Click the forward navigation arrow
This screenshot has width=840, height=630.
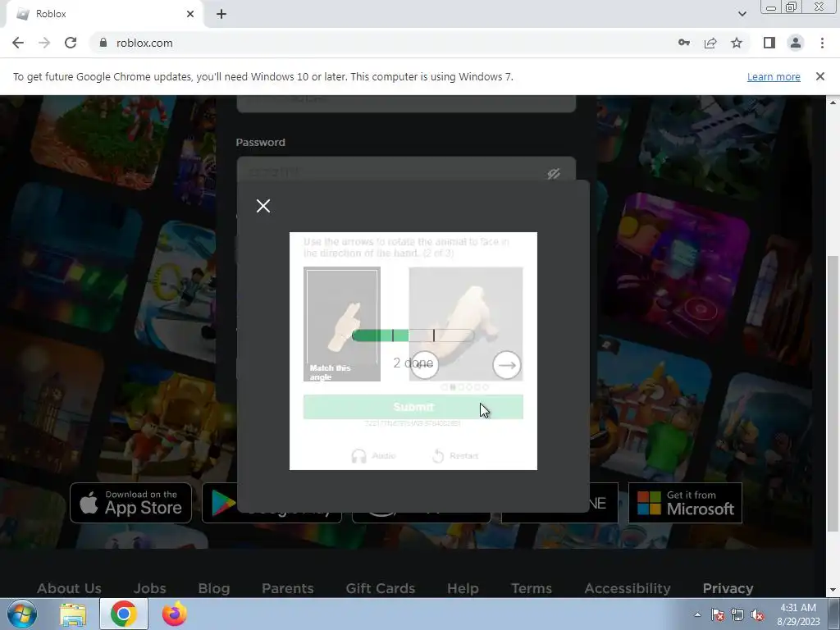click(44, 43)
